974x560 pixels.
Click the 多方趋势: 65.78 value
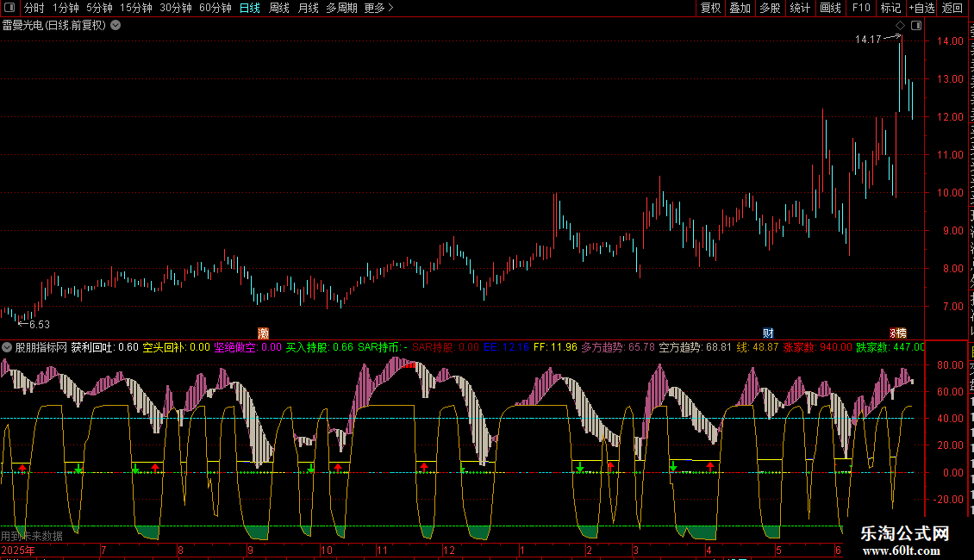tap(618, 348)
